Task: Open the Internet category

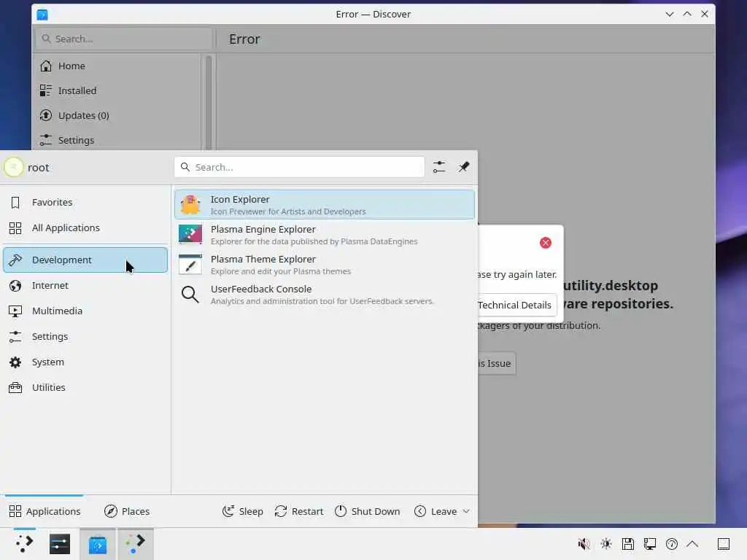Action: tap(85, 286)
